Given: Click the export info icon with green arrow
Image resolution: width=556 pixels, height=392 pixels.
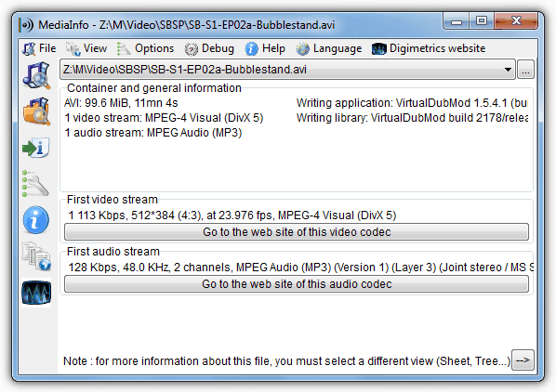Looking at the screenshot, I should coord(36,148).
